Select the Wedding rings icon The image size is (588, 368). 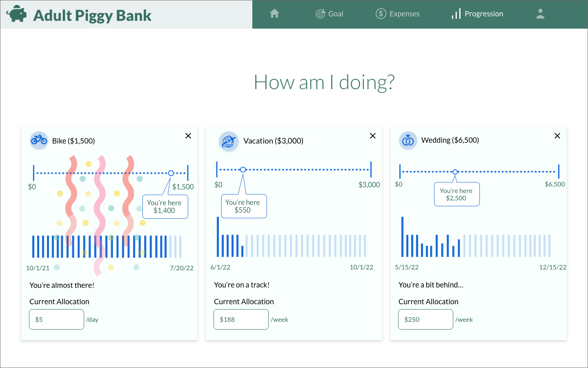[x=408, y=141]
